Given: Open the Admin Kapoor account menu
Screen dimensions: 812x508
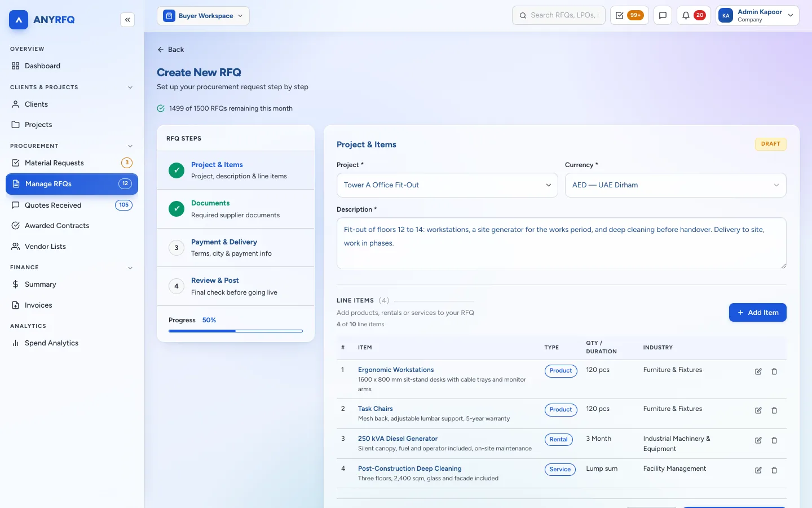Looking at the screenshot, I should pyautogui.click(x=757, y=16).
